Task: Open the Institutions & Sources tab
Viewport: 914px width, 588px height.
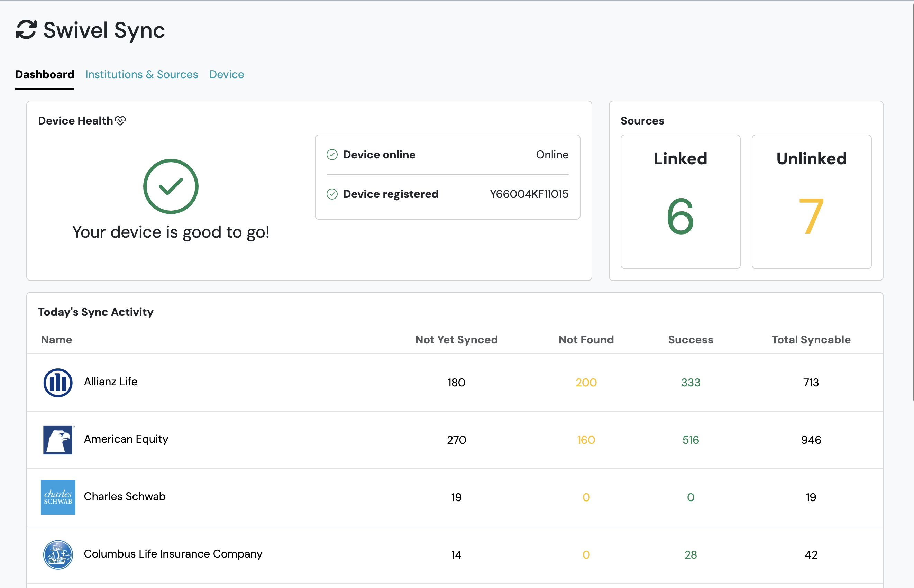Action: coord(141,74)
